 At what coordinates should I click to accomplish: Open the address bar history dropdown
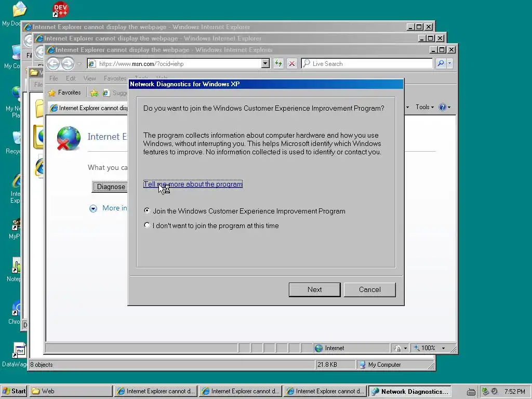[265, 63]
